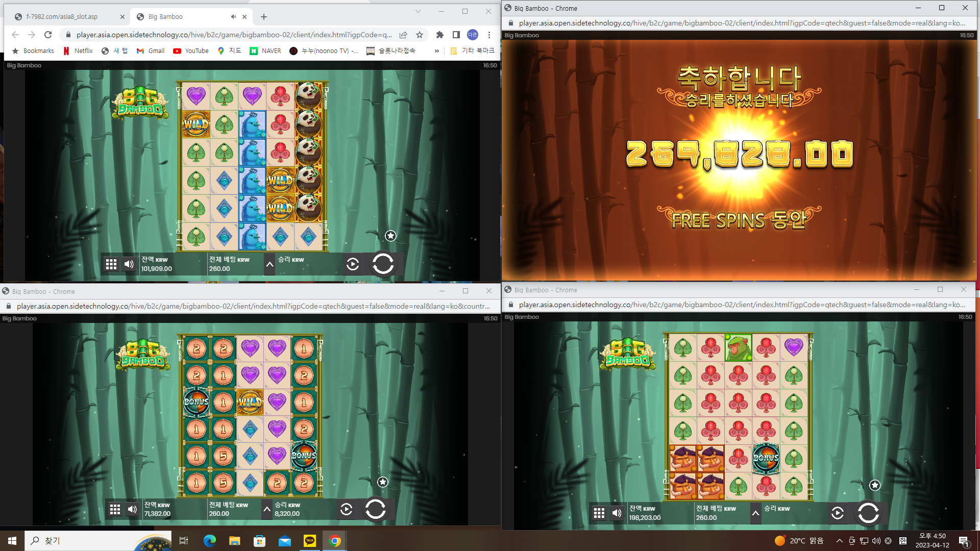The height and width of the screenshot is (551, 980).
Task: Open KakaoTalk from taskbar
Action: 310,541
